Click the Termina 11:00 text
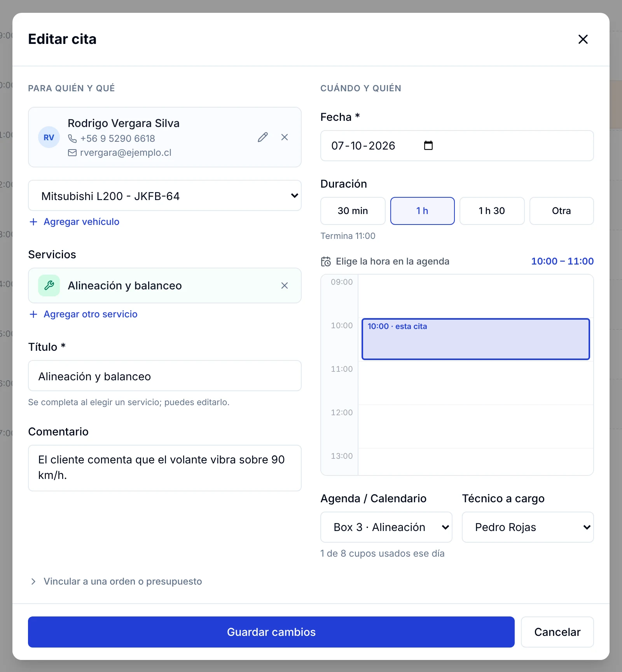The height and width of the screenshot is (672, 622). [x=348, y=236]
